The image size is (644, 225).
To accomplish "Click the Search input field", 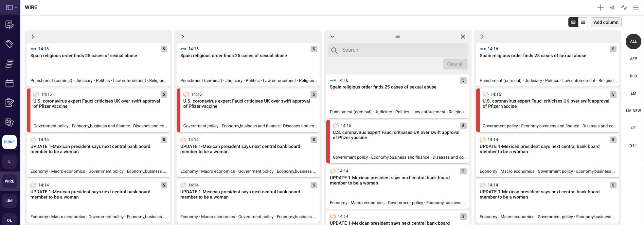I will pos(402,50).
